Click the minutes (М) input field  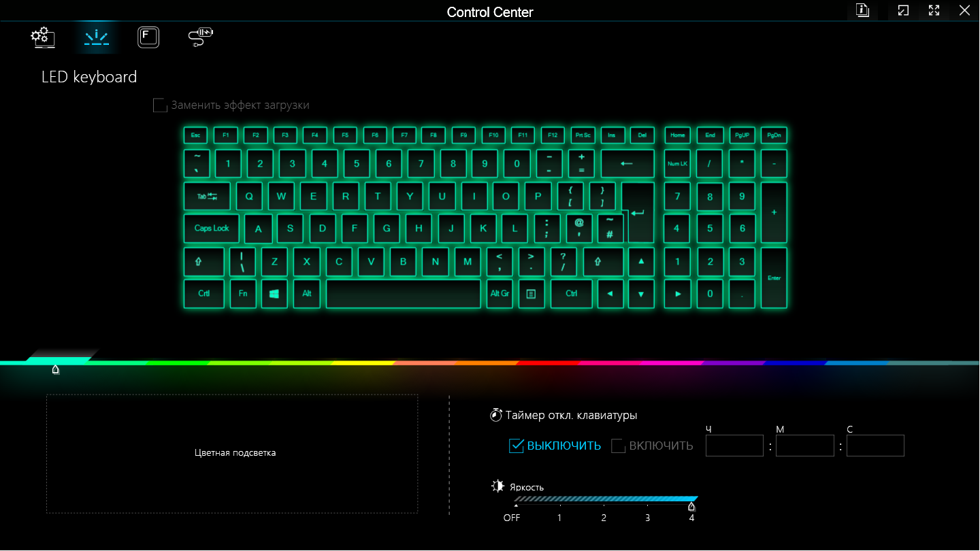804,446
